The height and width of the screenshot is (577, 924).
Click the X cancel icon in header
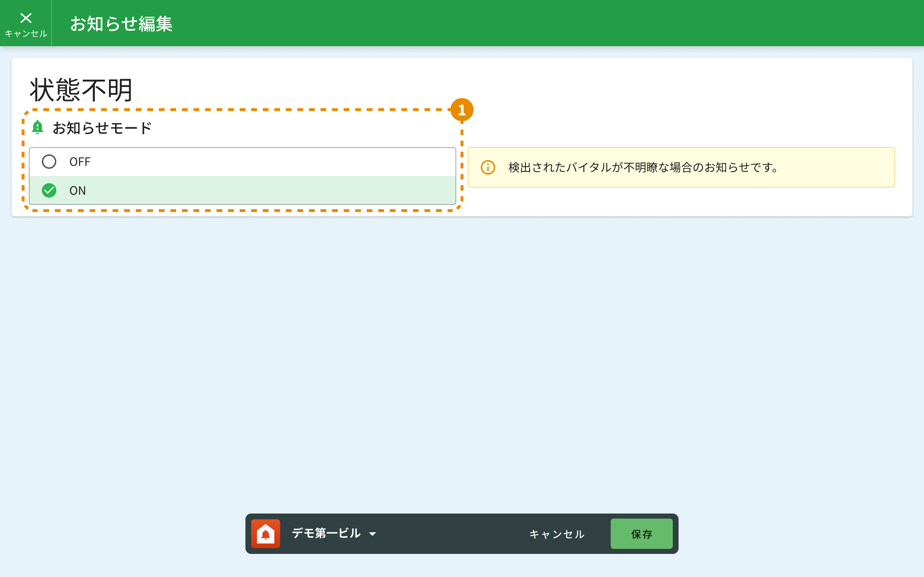click(26, 18)
